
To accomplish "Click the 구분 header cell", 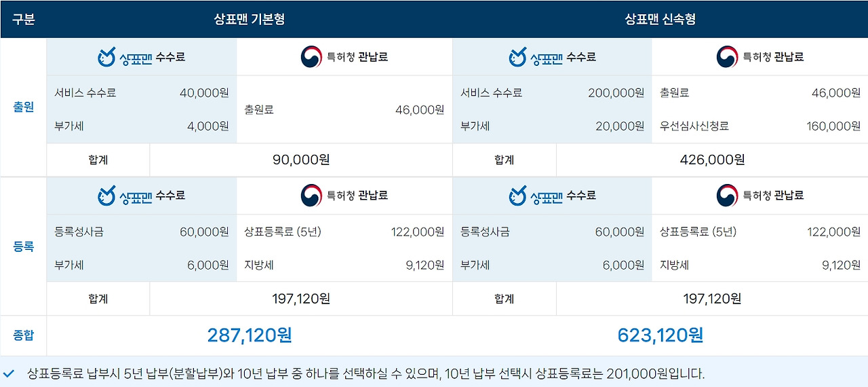I will (23, 19).
